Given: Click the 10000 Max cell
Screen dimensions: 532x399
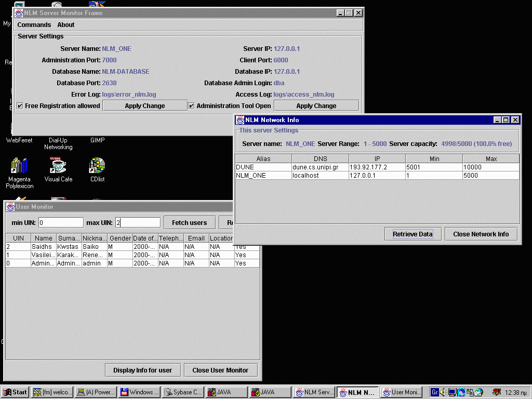Looking at the screenshot, I should tap(491, 167).
